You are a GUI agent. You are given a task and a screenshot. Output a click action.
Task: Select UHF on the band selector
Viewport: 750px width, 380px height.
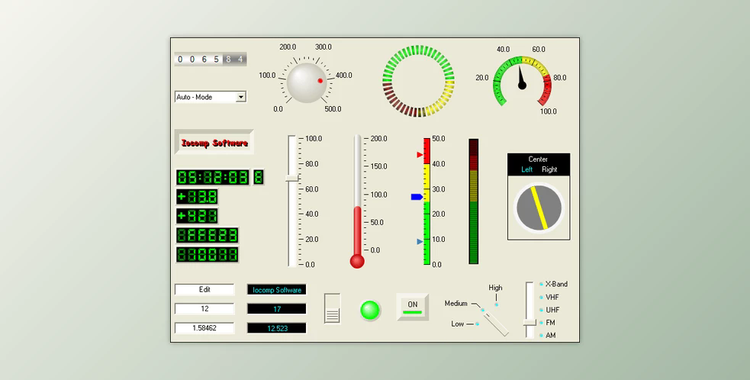[x=552, y=310]
